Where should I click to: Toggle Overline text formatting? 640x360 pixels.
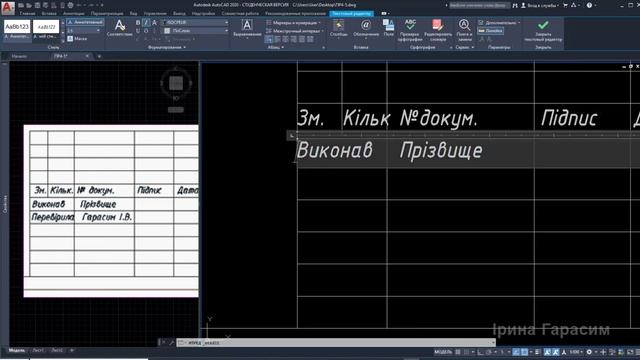[146, 31]
